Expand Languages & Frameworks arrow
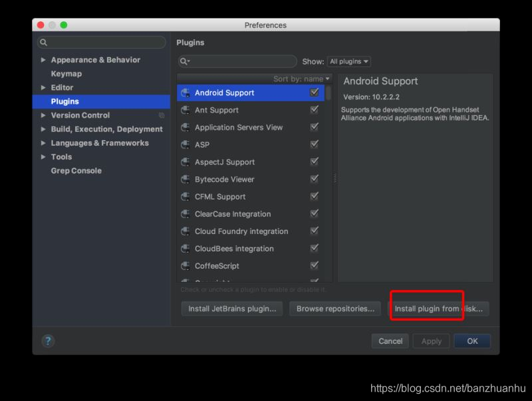This screenshot has height=401, width=532. (x=43, y=143)
